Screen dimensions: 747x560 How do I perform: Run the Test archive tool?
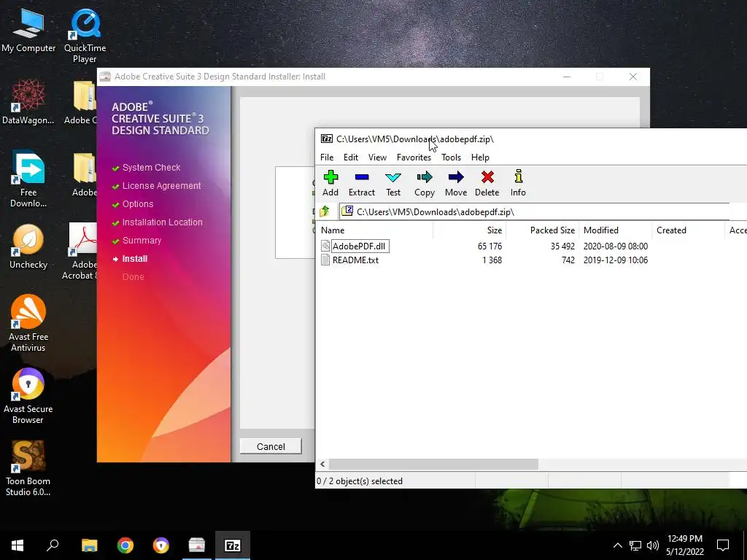pos(393,183)
